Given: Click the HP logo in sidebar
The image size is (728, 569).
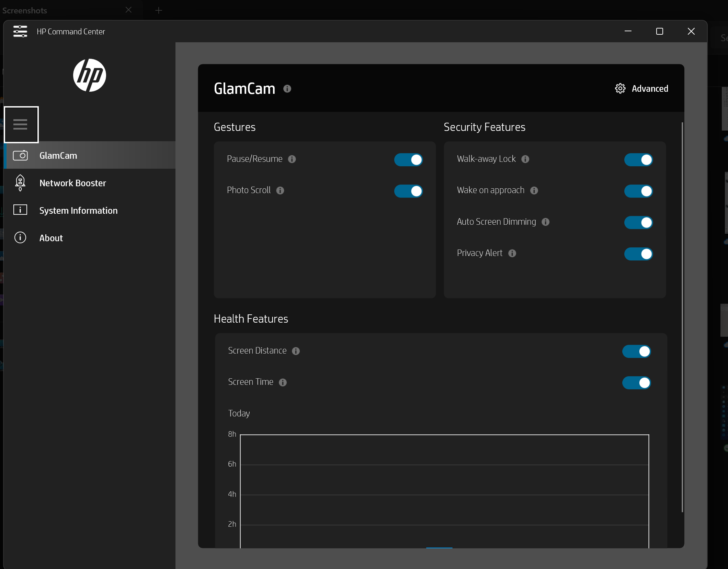Looking at the screenshot, I should (x=89, y=75).
